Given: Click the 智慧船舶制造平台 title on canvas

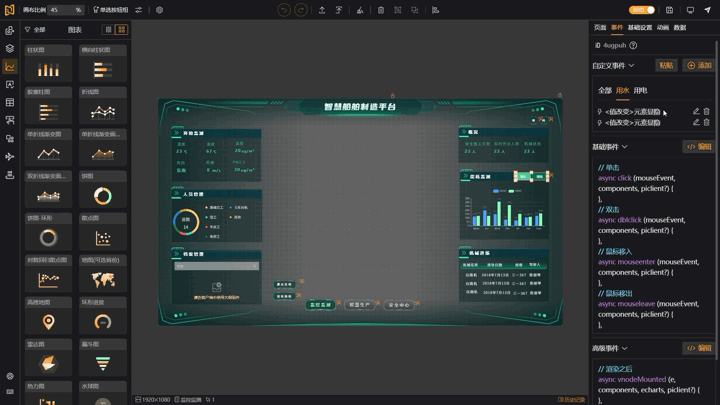Looking at the screenshot, I should (360, 107).
